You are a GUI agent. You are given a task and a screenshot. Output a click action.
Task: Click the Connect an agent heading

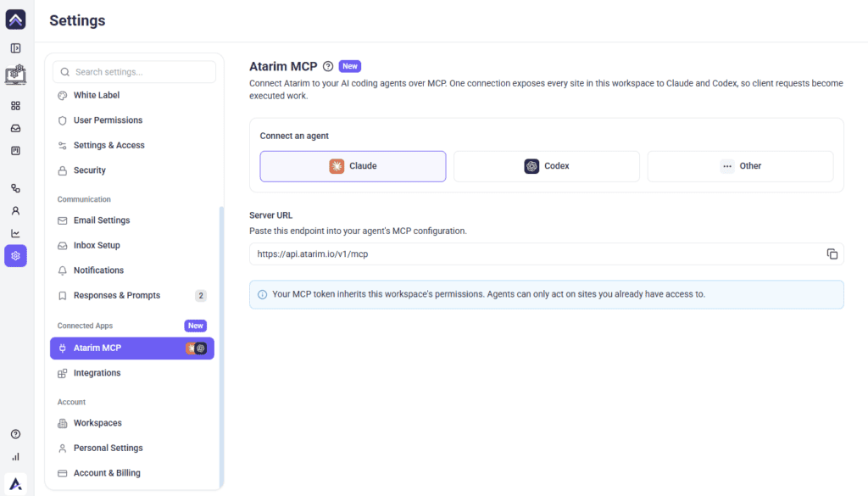tap(294, 136)
